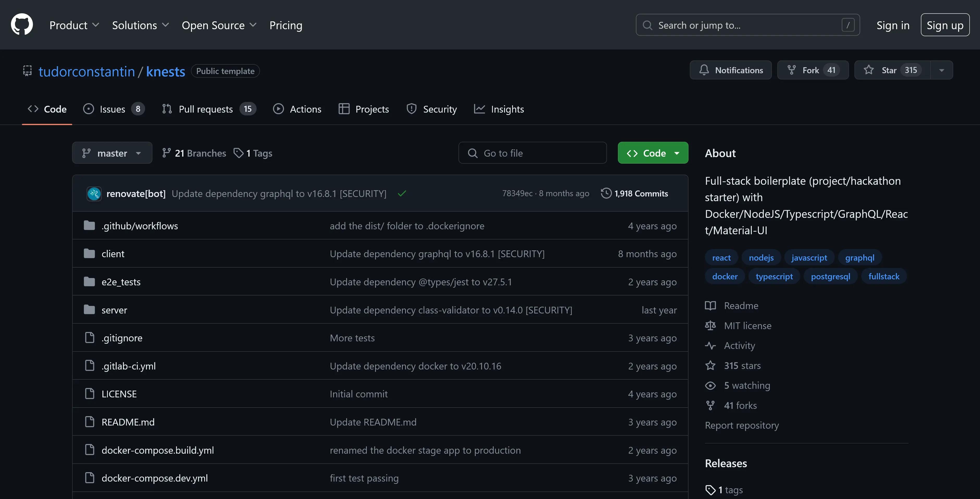980x499 pixels.
Task: Click the .gitignore file icon
Action: tap(90, 338)
